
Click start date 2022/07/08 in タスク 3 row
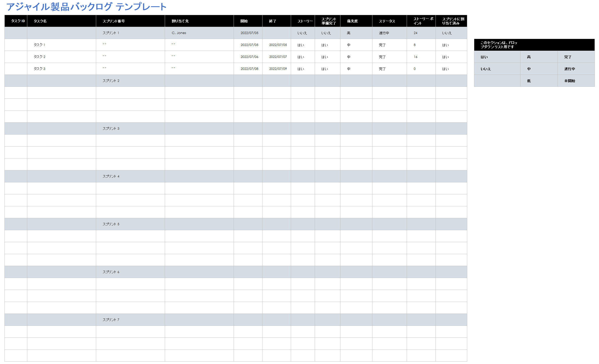(x=248, y=69)
